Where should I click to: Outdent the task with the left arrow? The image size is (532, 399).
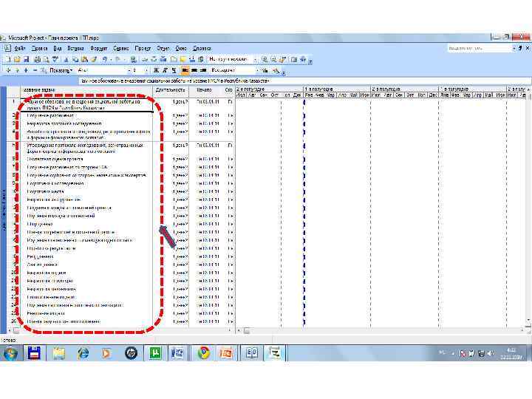tap(8, 70)
